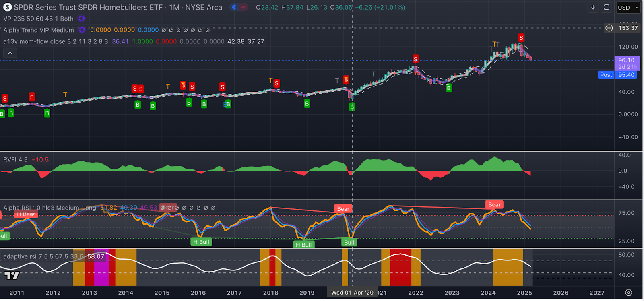This screenshot has width=644, height=301.
Task: Click the S sell marker at 2025 peak
Action: [521, 38]
